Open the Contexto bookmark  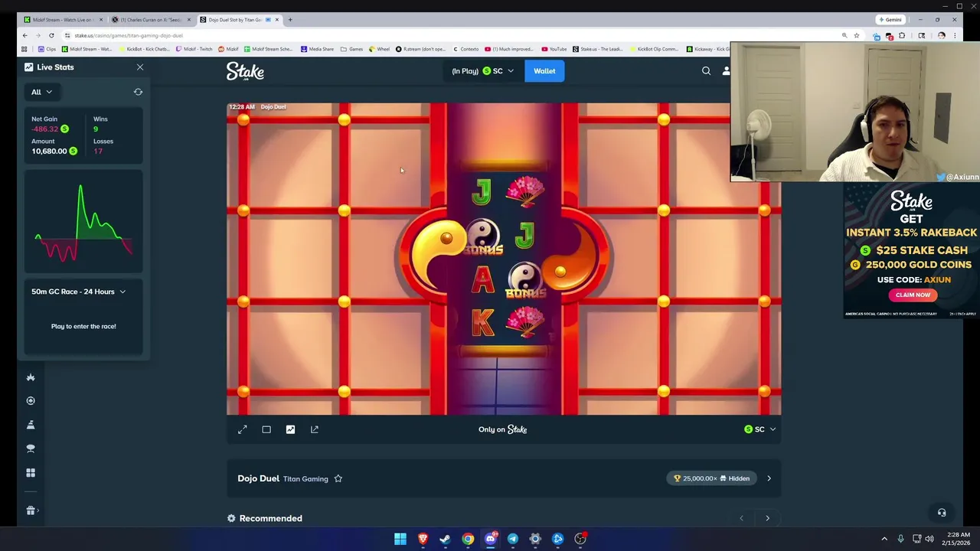(466, 49)
